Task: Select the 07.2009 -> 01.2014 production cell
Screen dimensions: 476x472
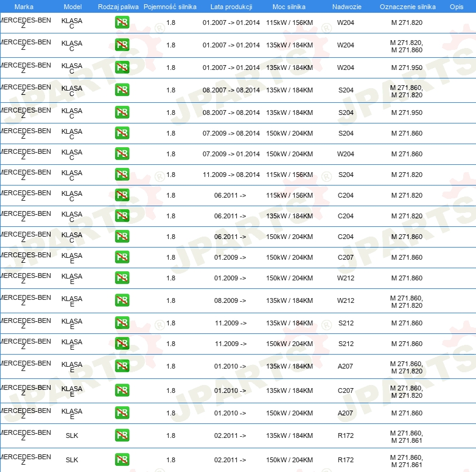Action: click(231, 154)
